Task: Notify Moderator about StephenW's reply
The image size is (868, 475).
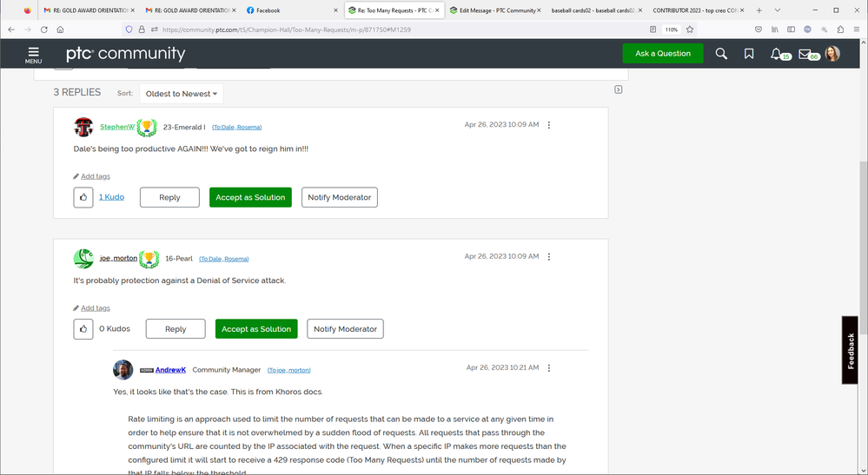Action: click(x=340, y=197)
